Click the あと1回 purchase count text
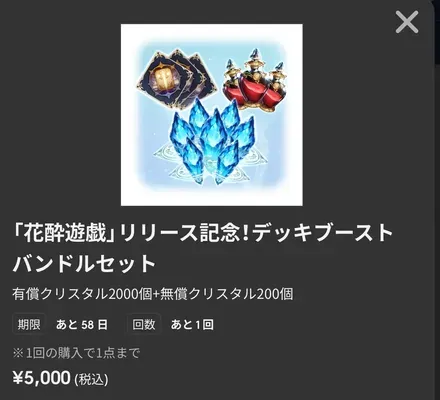 click(192, 324)
